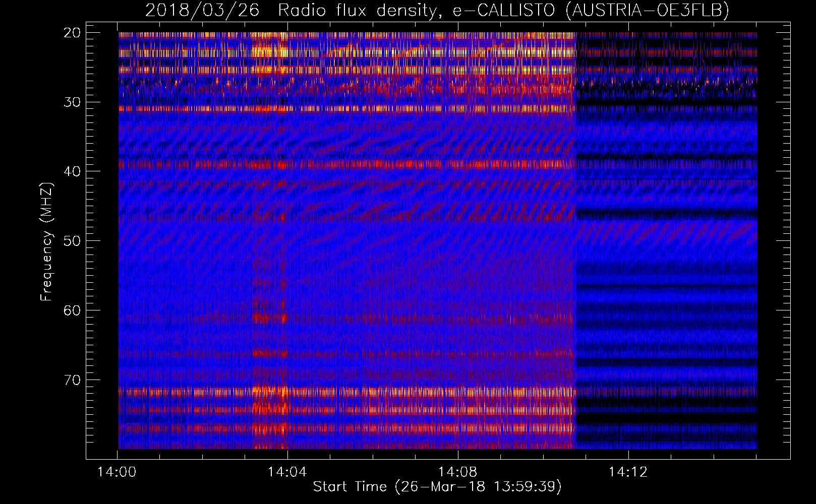Click the station name '(AUSTRIA-OE3FLB)'
This screenshot has width=816, height=504.
(x=648, y=10)
